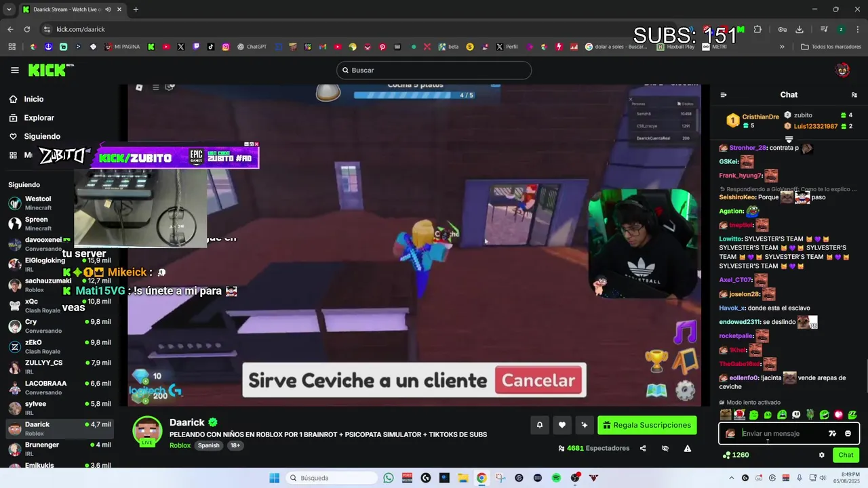Open Chrome downloads icon
This screenshot has height=488, width=868.
(x=800, y=29)
